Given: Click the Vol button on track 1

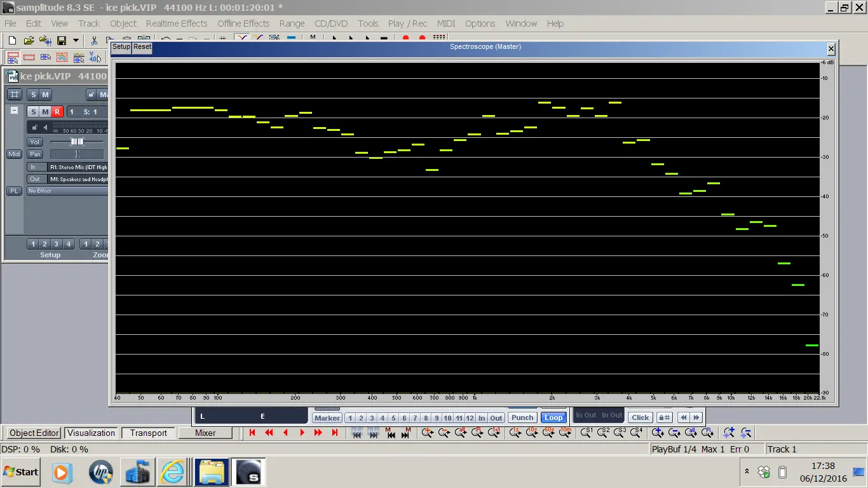Looking at the screenshot, I should tap(35, 142).
